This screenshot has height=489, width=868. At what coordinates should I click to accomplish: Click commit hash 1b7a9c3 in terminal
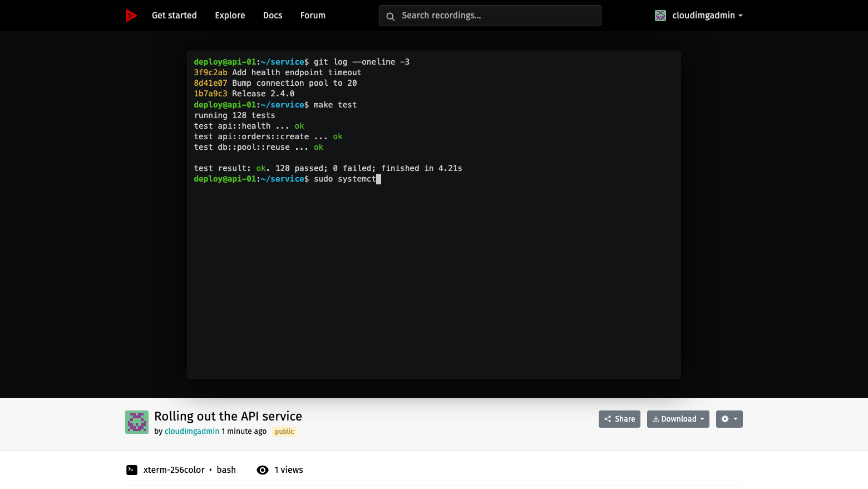click(210, 94)
